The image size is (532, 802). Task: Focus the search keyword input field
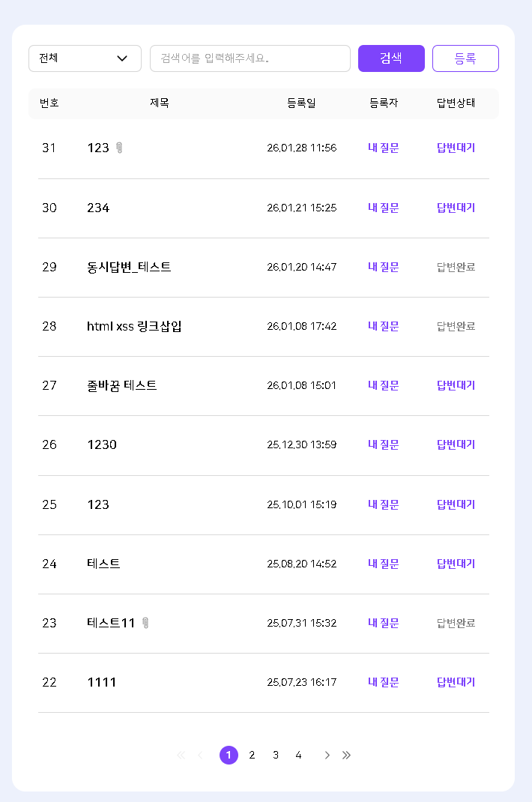point(250,58)
